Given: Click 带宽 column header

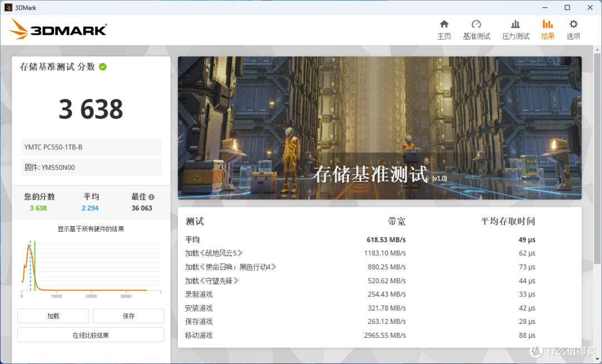Looking at the screenshot, I should (x=396, y=221).
